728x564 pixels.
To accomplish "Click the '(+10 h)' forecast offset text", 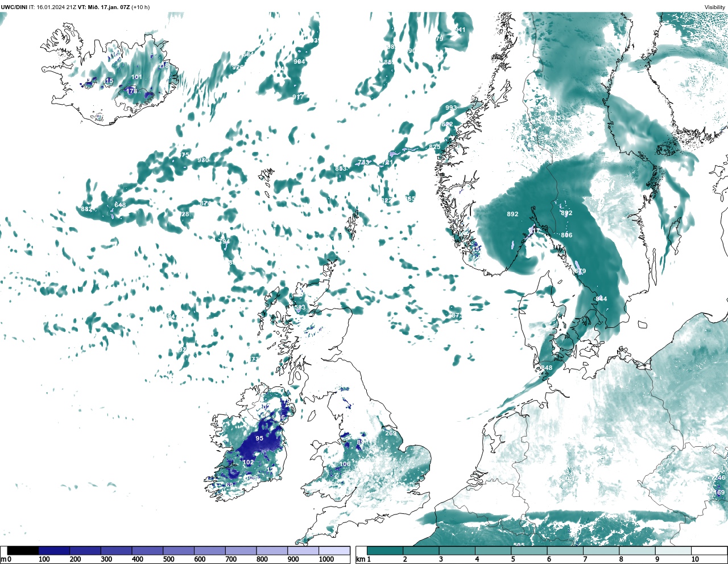I will click(140, 7).
